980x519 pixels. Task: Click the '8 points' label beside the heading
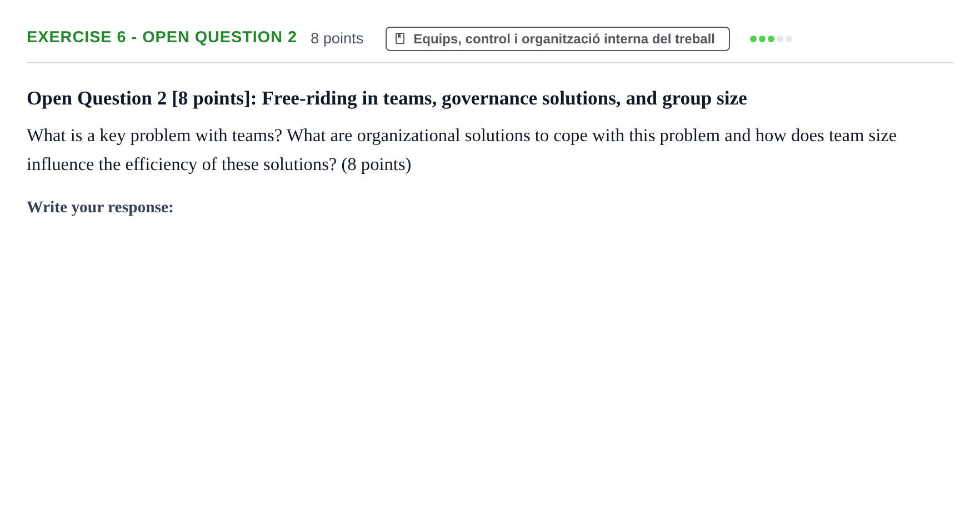click(337, 38)
